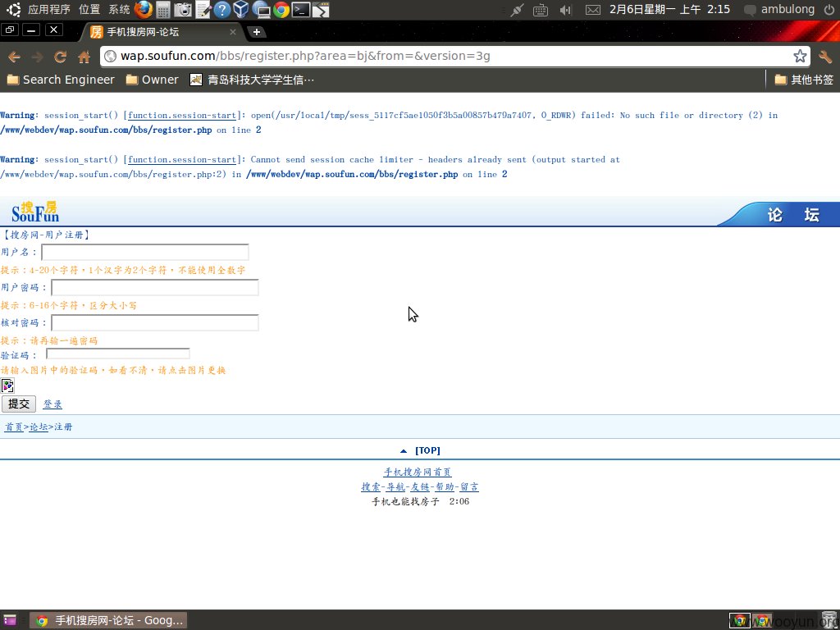The width and height of the screenshot is (840, 630).
Task: Click the broken captcha image icon
Action: pos(7,386)
